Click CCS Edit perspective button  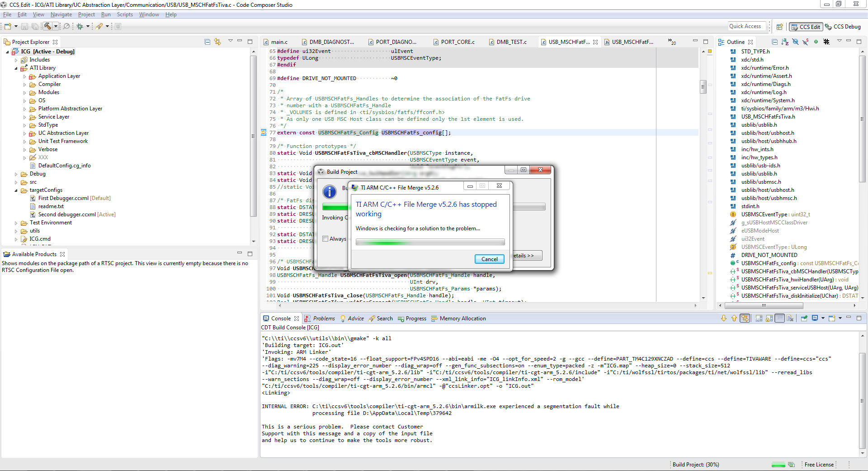(x=806, y=27)
